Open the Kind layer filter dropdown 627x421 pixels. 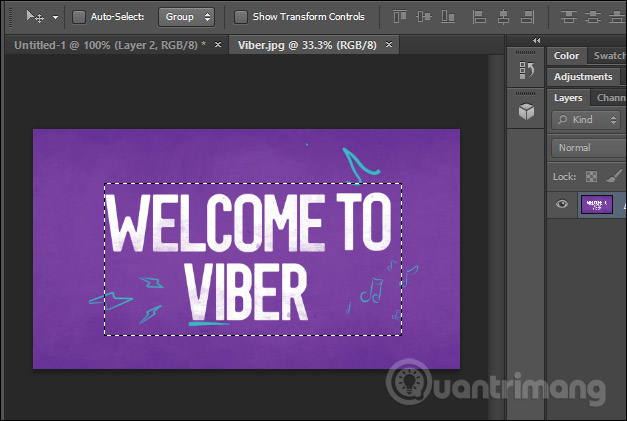(586, 120)
